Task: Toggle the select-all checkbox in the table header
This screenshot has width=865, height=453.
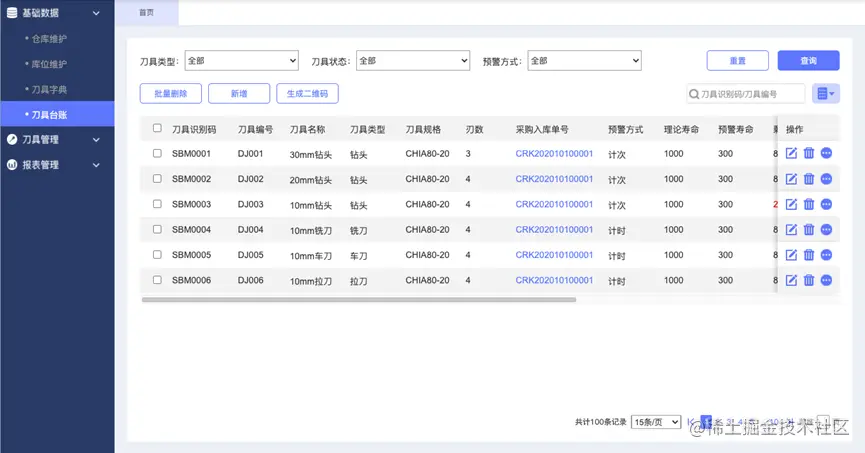Action: click(157, 128)
